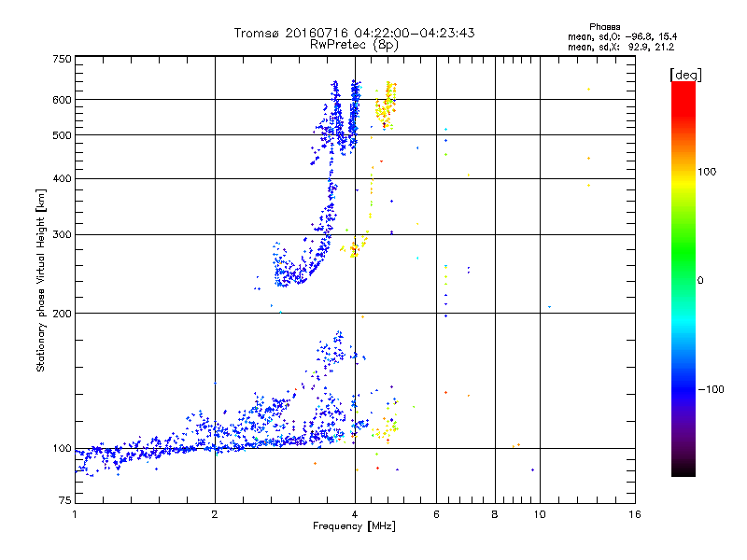Click the x-axis '10' tick label

click(x=540, y=514)
